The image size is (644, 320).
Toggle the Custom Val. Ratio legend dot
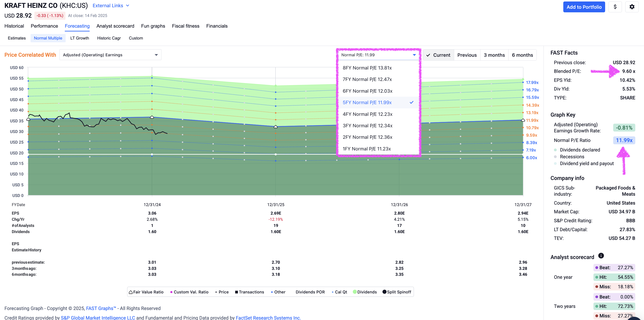tap(171, 292)
